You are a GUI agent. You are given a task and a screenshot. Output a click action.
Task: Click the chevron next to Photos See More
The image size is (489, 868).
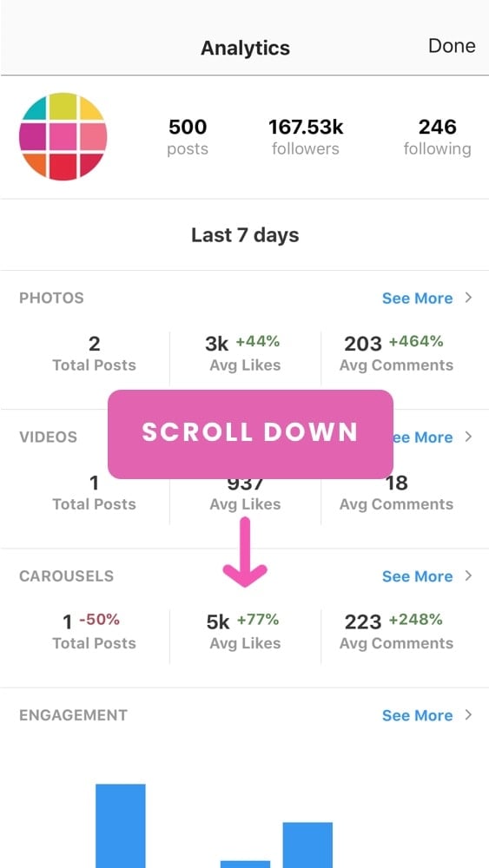468,298
